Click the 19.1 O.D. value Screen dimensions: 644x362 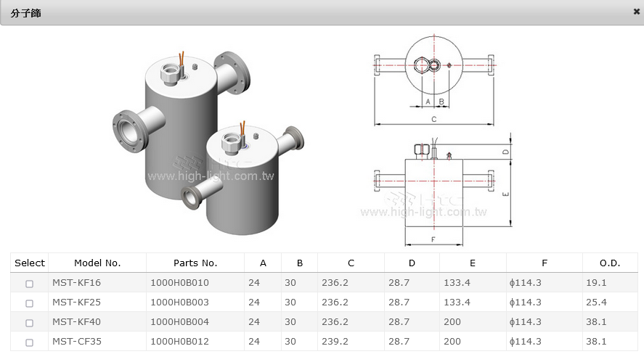point(596,283)
